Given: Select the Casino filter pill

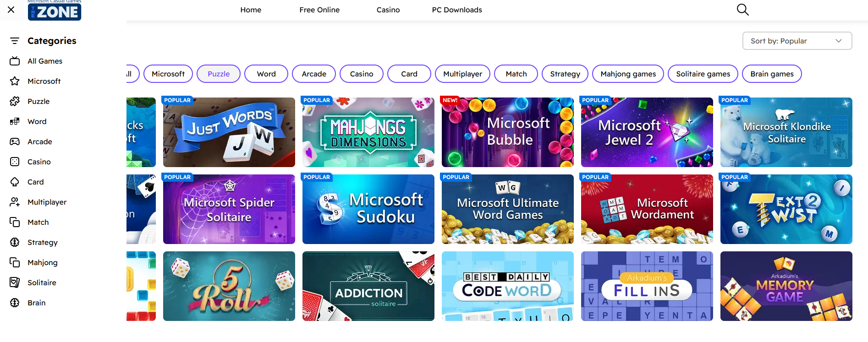Looking at the screenshot, I should tap(362, 74).
